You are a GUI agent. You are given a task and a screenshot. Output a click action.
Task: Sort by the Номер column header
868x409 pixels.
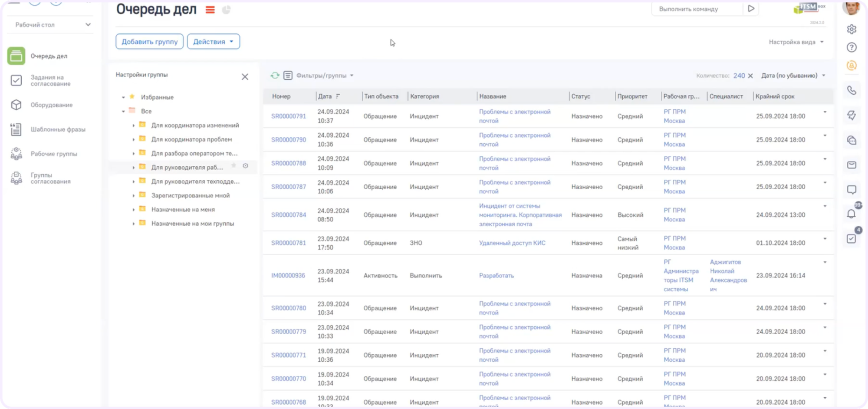(x=281, y=96)
